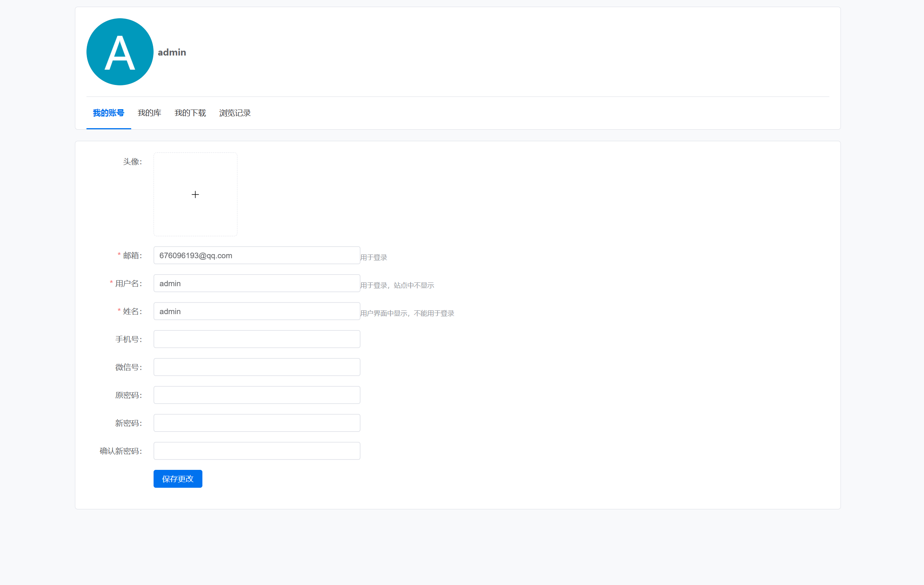This screenshot has width=924, height=585.
Task: Click the plus icon to upload avatar
Action: pos(195,195)
